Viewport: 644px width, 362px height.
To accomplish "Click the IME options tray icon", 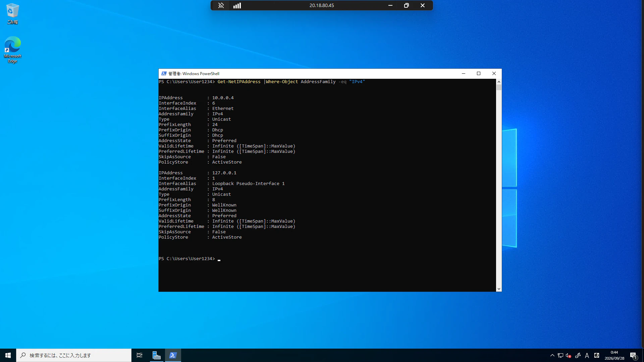I will tap(597, 355).
